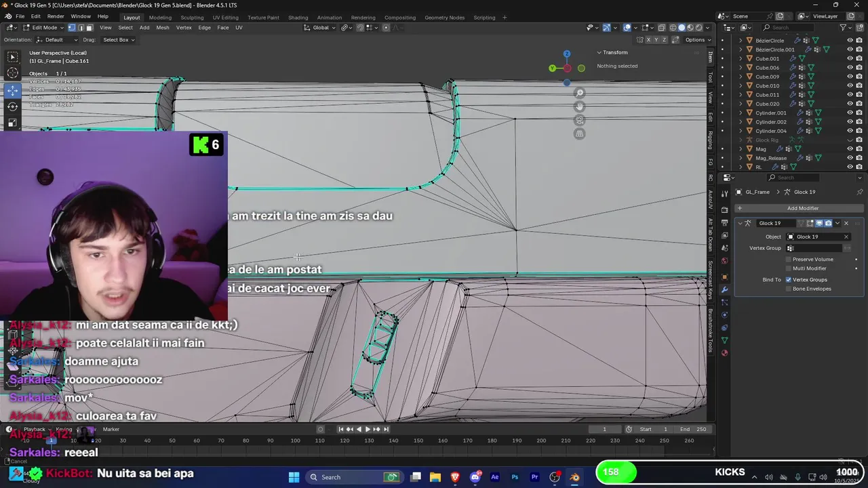Click the End frame 250 field
Screen dimensions: 868x488
click(x=693, y=429)
